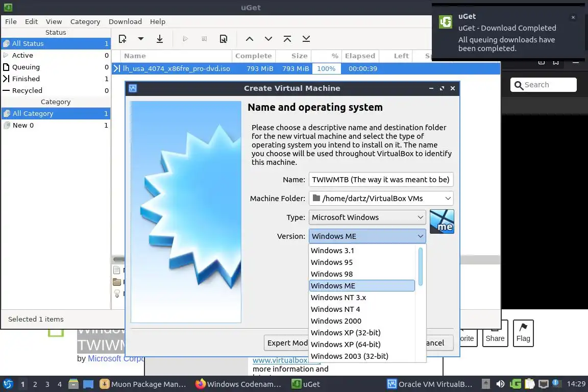This screenshot has height=392, width=588.
Task: Click the show desktop icon in taskbar
Action: point(88,384)
